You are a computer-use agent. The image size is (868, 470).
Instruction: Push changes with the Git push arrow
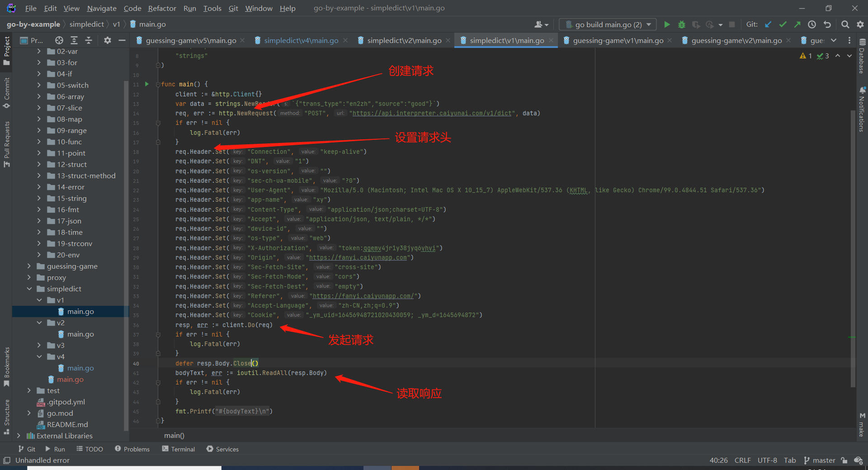click(x=797, y=24)
